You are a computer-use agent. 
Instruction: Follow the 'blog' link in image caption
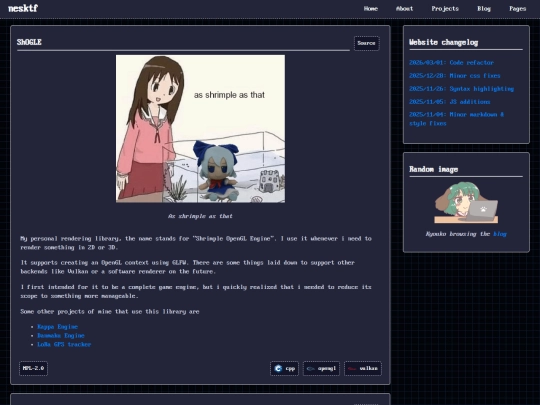click(x=500, y=234)
